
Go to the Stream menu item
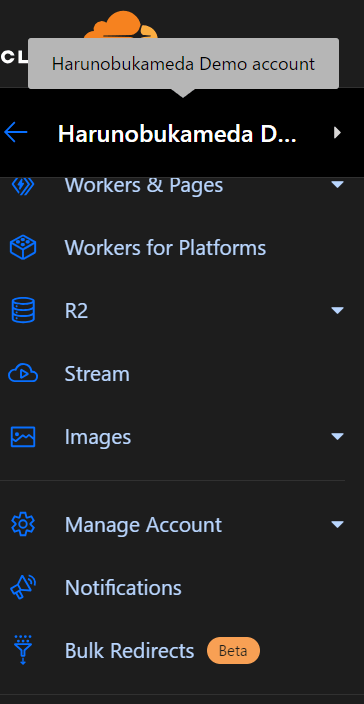pos(97,374)
